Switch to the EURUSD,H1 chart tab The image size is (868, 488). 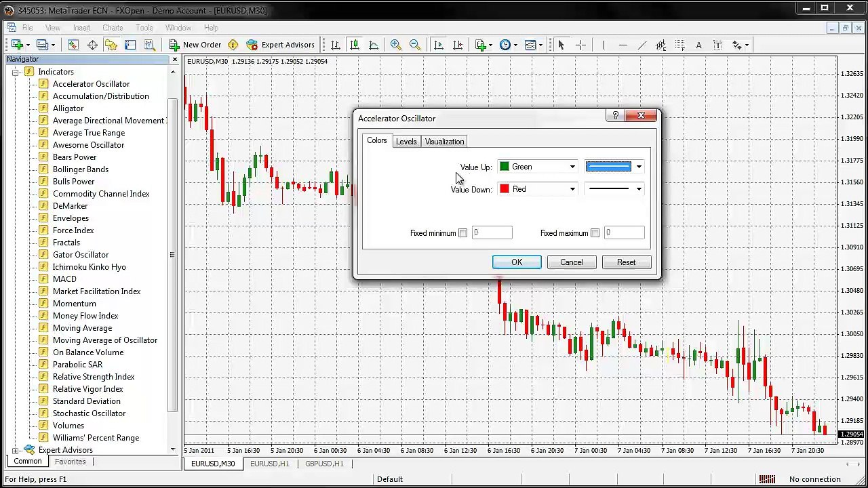[269, 464]
